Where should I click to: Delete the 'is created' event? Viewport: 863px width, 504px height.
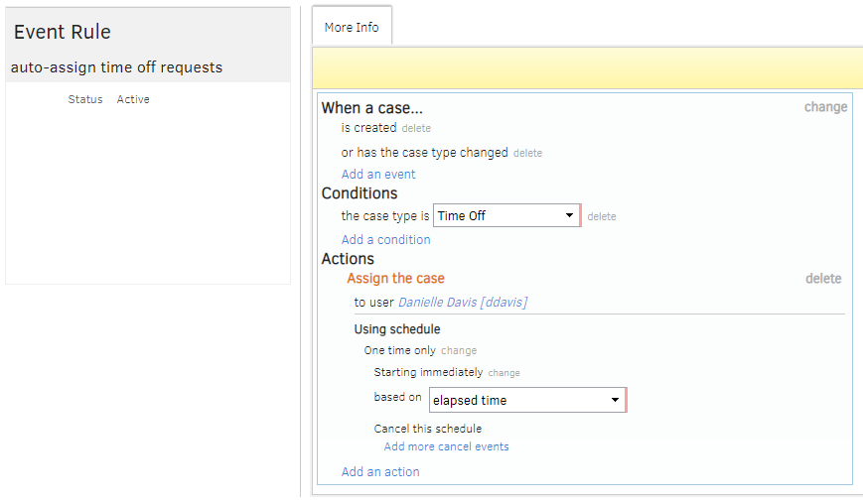(x=416, y=129)
